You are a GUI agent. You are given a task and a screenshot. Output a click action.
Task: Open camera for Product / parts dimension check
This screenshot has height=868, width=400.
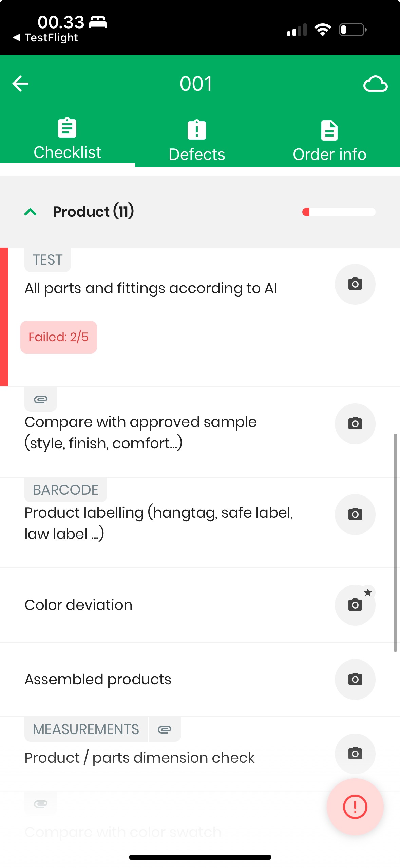click(x=355, y=754)
